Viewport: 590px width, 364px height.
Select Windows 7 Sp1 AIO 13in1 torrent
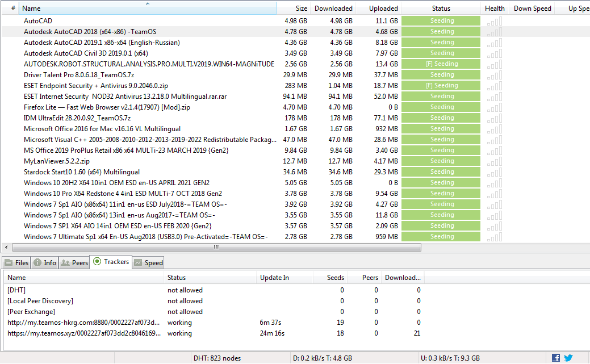pos(119,215)
